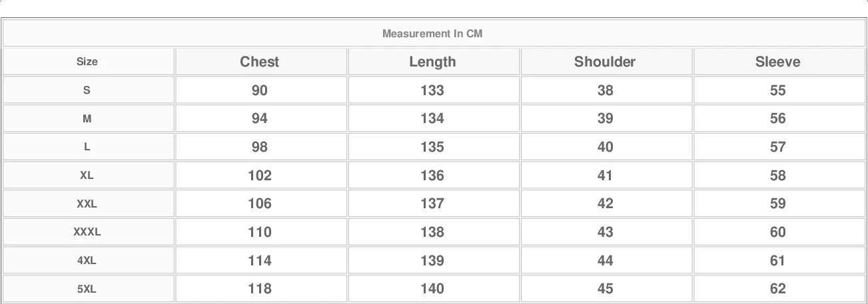The height and width of the screenshot is (304, 868).
Task: Click shoulder value 44 for size 4XL
Action: click(605, 261)
